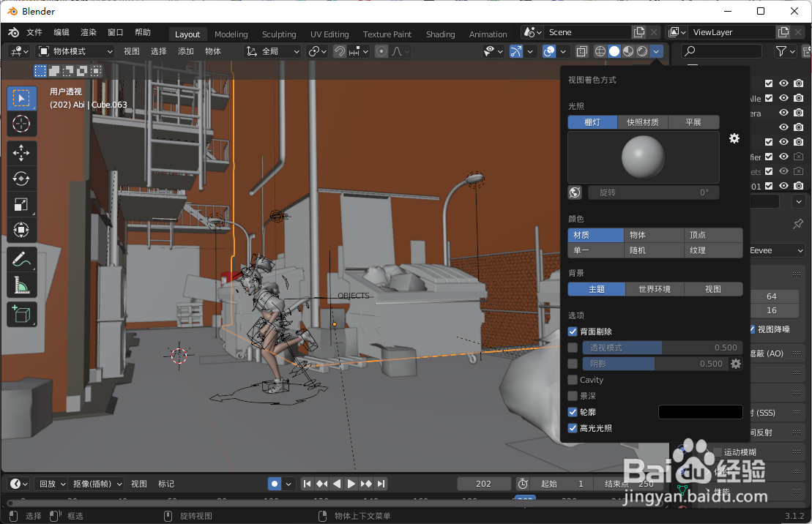
Task: Select 随机 color option
Action: [x=654, y=250]
